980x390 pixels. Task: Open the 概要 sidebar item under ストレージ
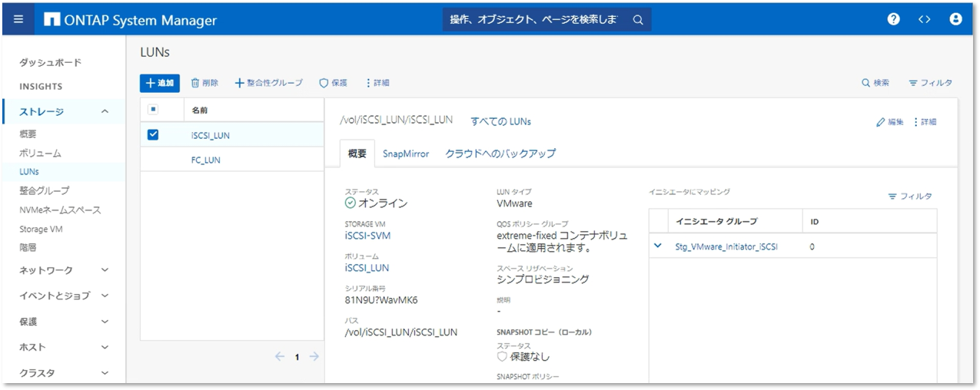28,134
